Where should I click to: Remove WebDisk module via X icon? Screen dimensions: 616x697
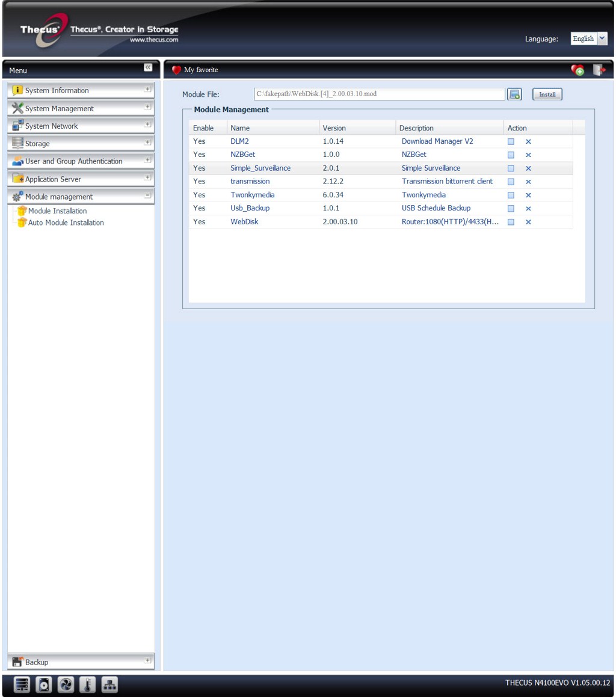point(528,222)
